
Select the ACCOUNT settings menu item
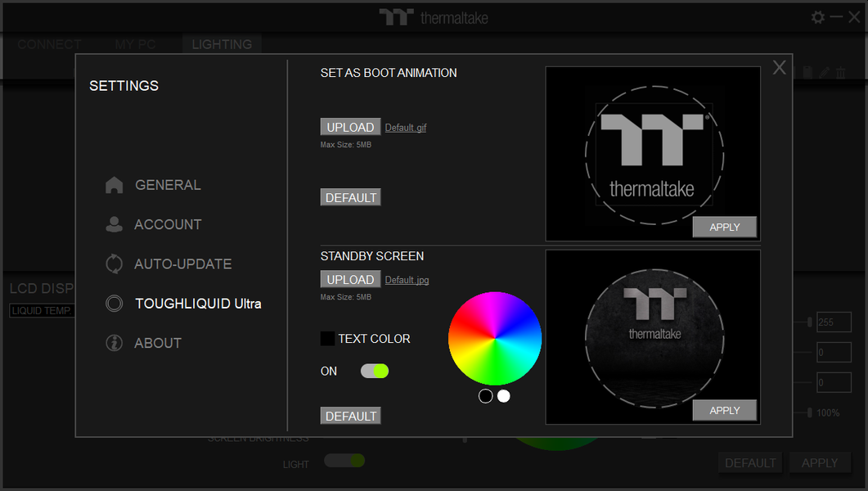(x=168, y=225)
